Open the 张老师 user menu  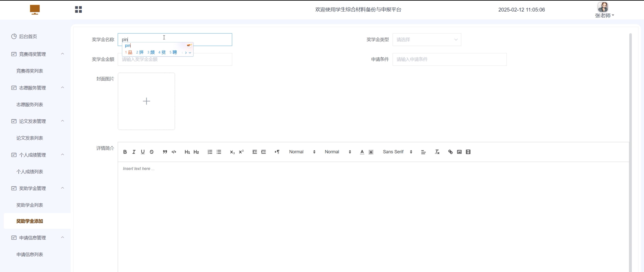(604, 16)
